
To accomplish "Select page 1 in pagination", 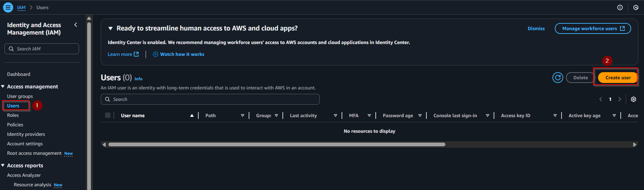I will pos(610,99).
